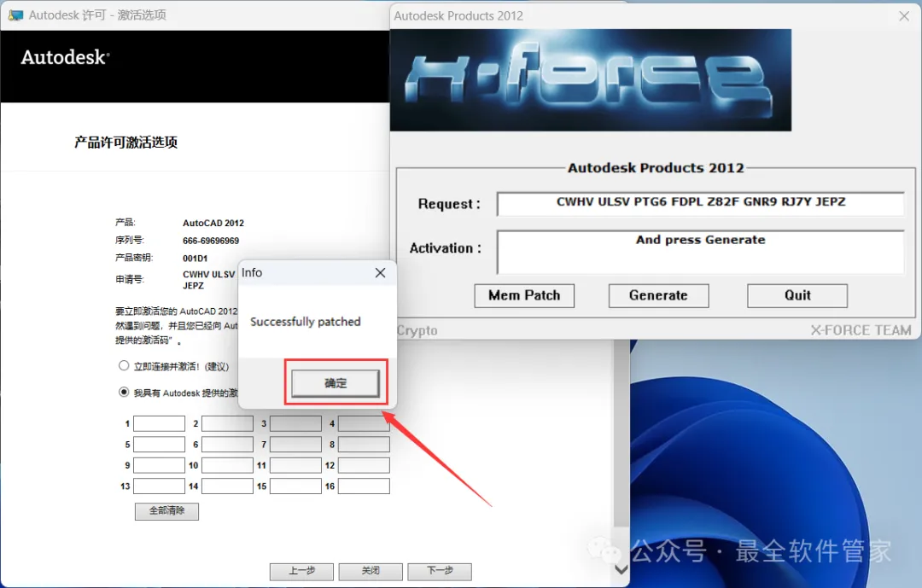The image size is (922, 588).
Task: Click activation code box 16
Action: click(364, 486)
